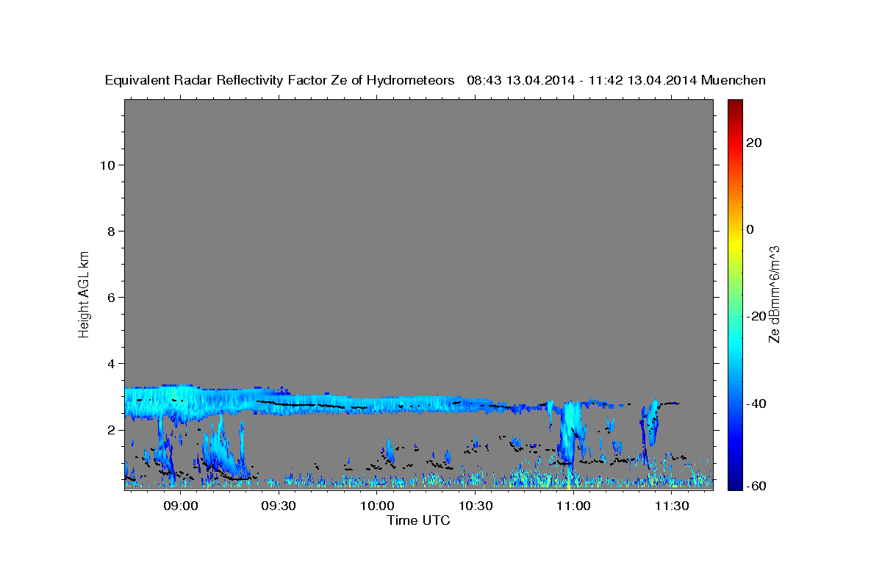Click the height tick label 2
The height and width of the screenshot is (588, 882).
112,429
